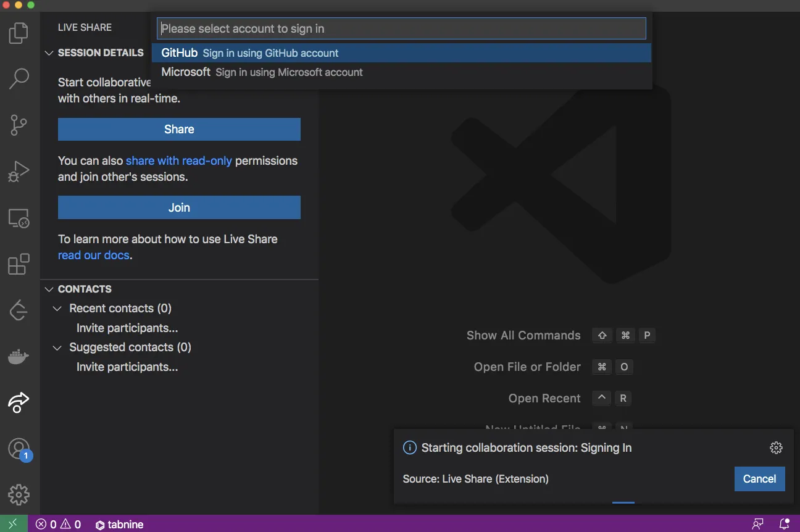Open the Docker view in activity bar

pyautogui.click(x=19, y=356)
